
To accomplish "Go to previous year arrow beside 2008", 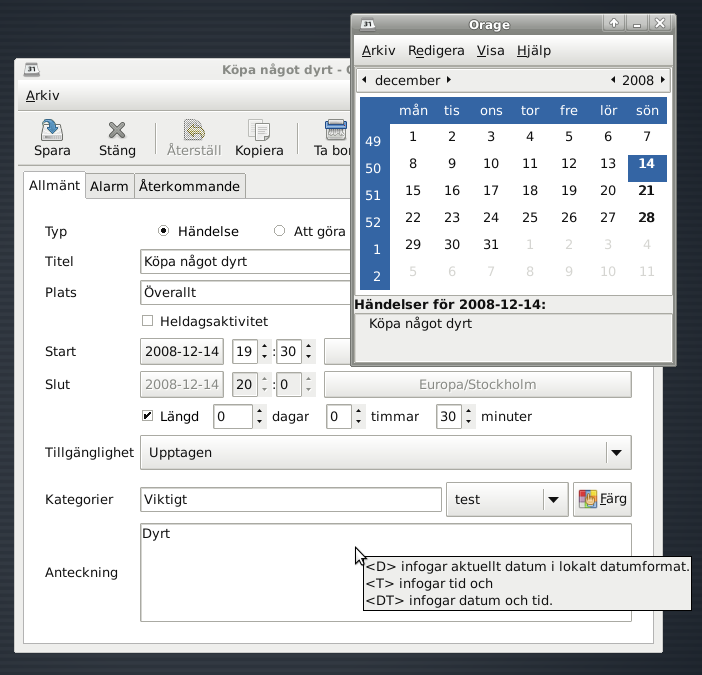I will [613, 80].
